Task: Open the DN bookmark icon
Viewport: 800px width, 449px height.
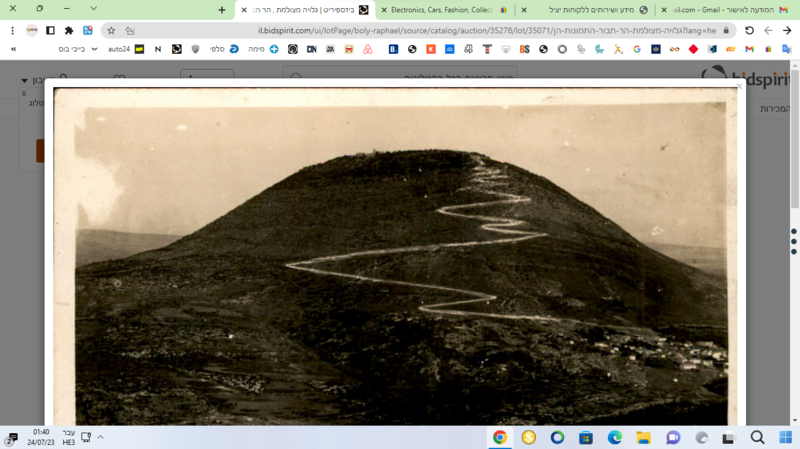Action: click(x=311, y=49)
